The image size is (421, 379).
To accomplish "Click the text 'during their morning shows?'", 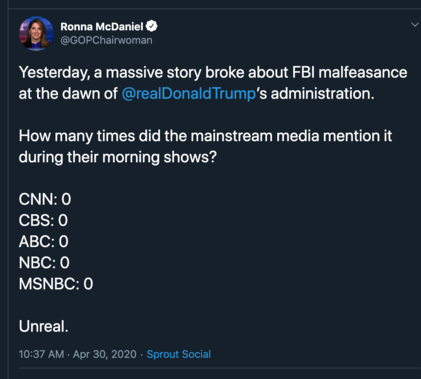I will 118,157.
